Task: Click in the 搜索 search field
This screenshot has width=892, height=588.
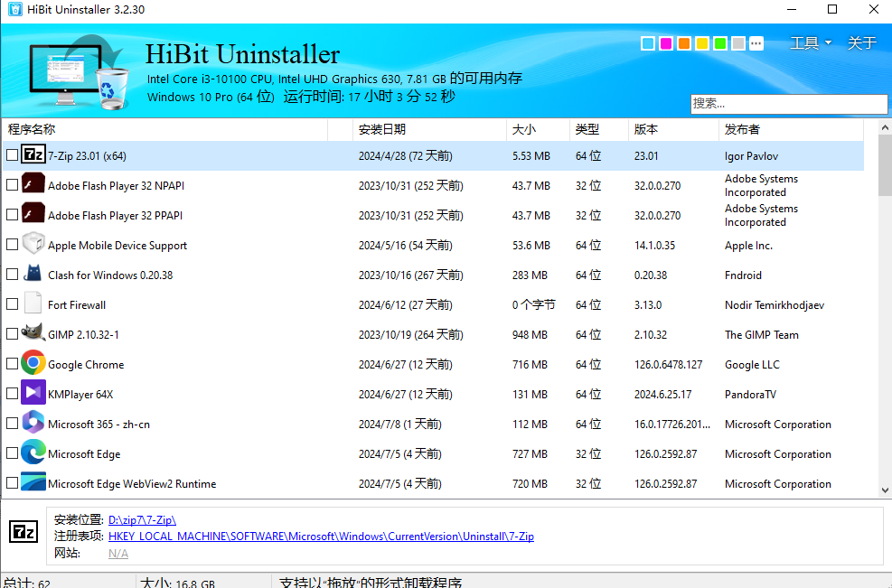Action: pyautogui.click(x=788, y=103)
